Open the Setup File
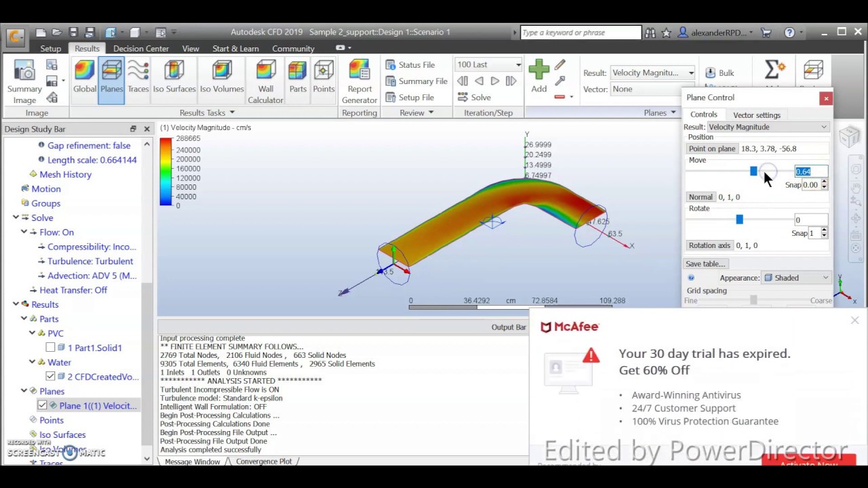Screen dimensions: 868x488 (x=410, y=97)
